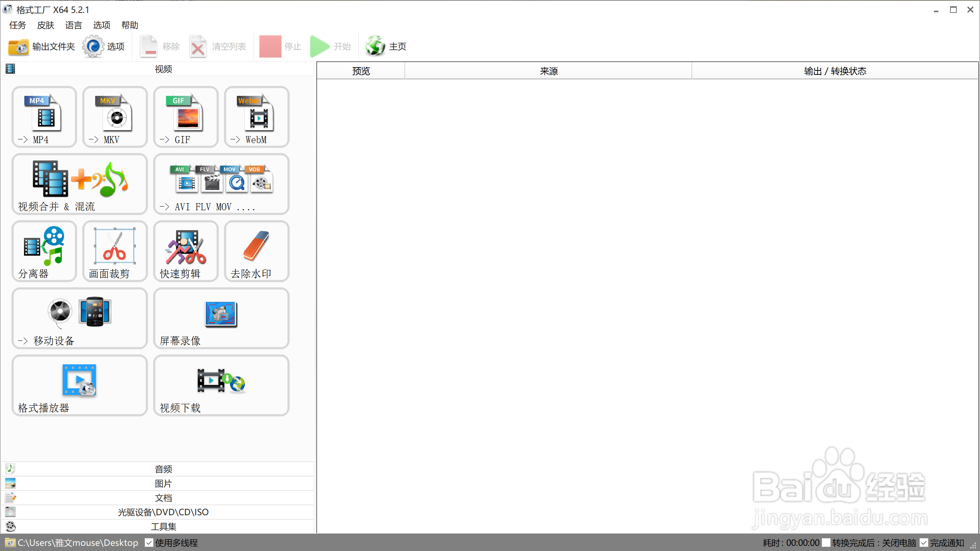Viewport: 980px width, 551px height.
Task: Click the output path folder icon in status bar
Action: click(10, 543)
